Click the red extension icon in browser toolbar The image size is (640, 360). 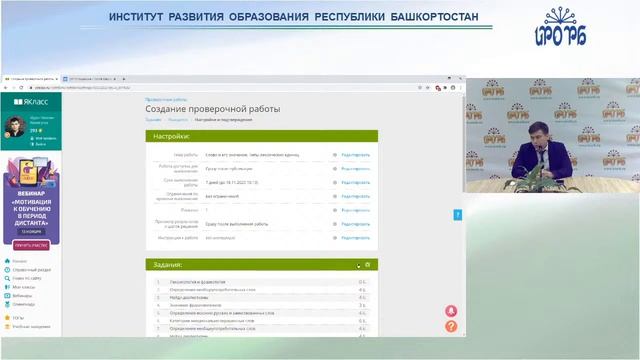(x=438, y=88)
